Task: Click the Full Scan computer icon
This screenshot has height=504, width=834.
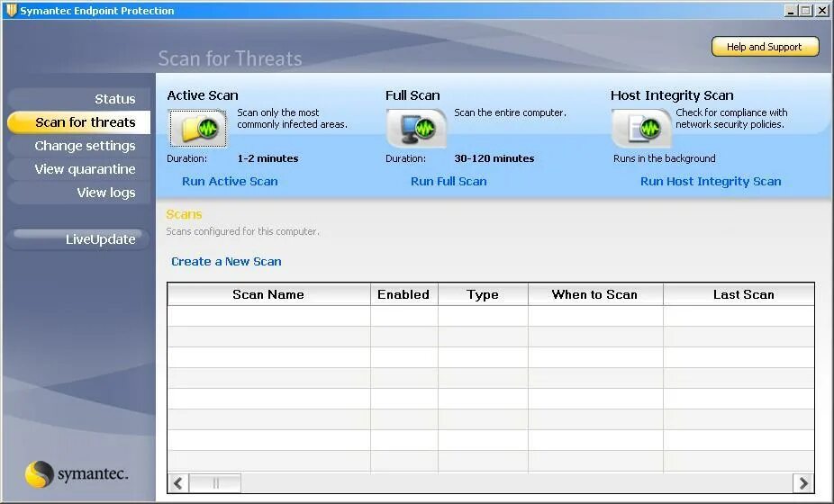Action: coord(416,128)
